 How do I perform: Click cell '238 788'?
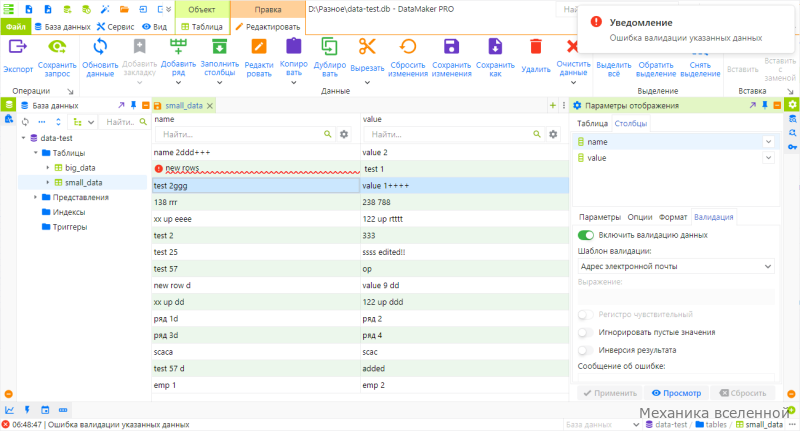pos(464,202)
